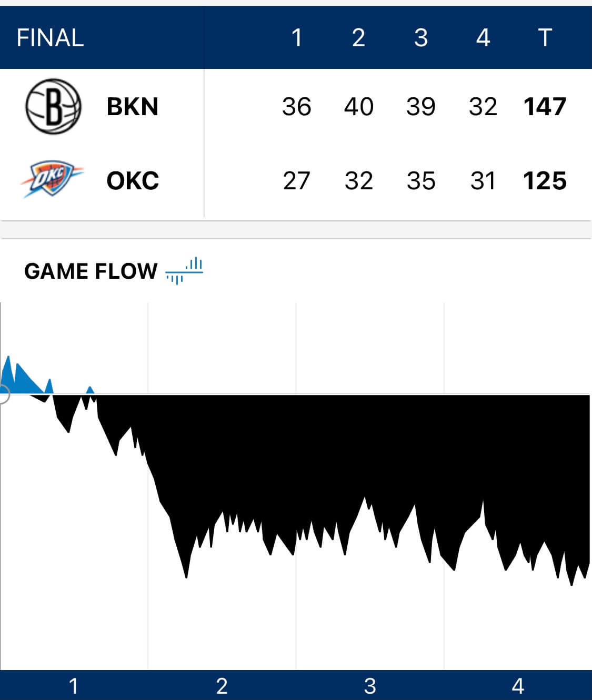Screen dimensions: 592x700
Task: Tap the Brooklyn Nets logo
Action: point(53,106)
